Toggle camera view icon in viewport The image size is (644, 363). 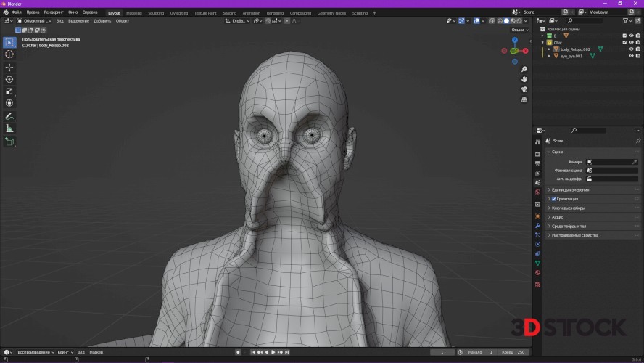tap(524, 89)
